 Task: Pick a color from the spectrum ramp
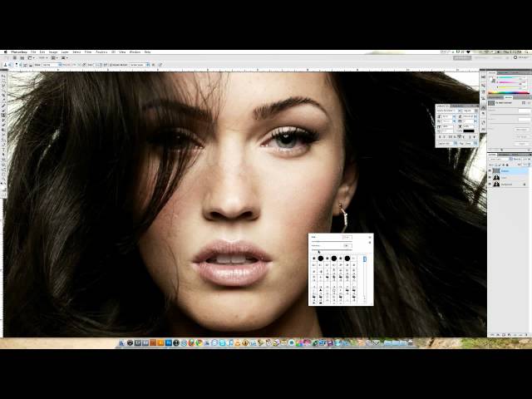509,92
